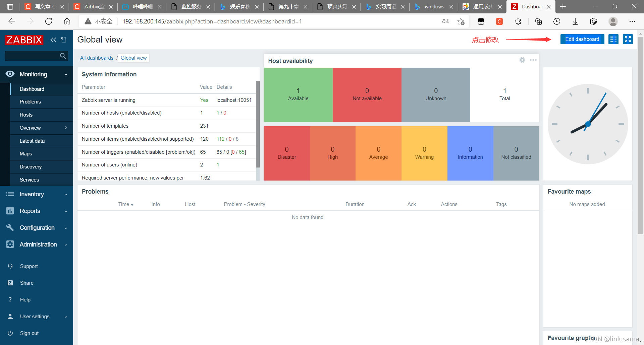This screenshot has height=345, width=644.
Task: Open the All dashboards breadcrumb link
Action: [97, 58]
